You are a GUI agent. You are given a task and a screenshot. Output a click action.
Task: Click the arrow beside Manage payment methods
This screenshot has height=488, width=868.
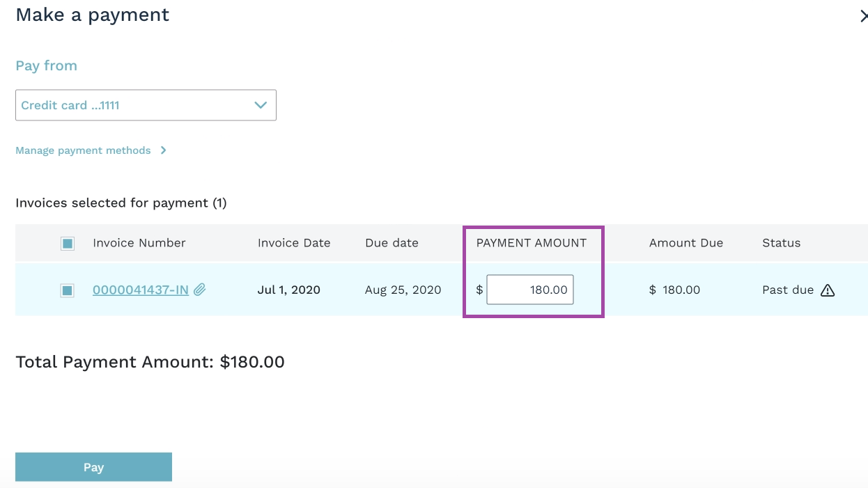tap(163, 150)
